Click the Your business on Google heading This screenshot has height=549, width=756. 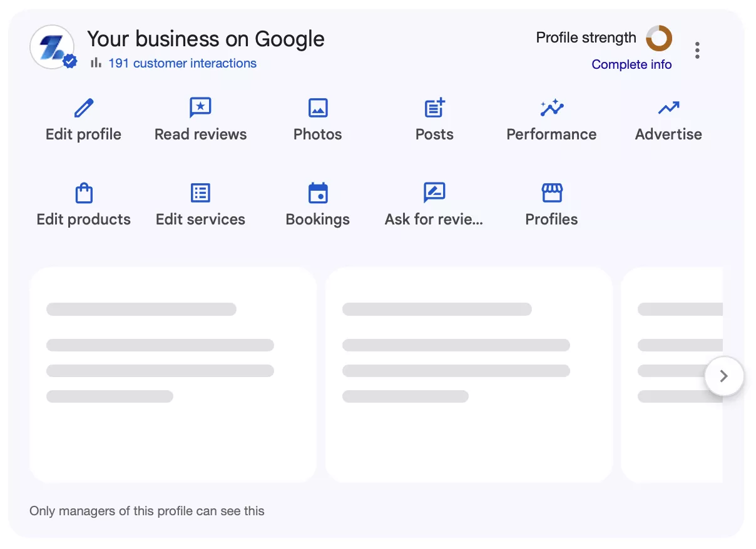click(206, 39)
